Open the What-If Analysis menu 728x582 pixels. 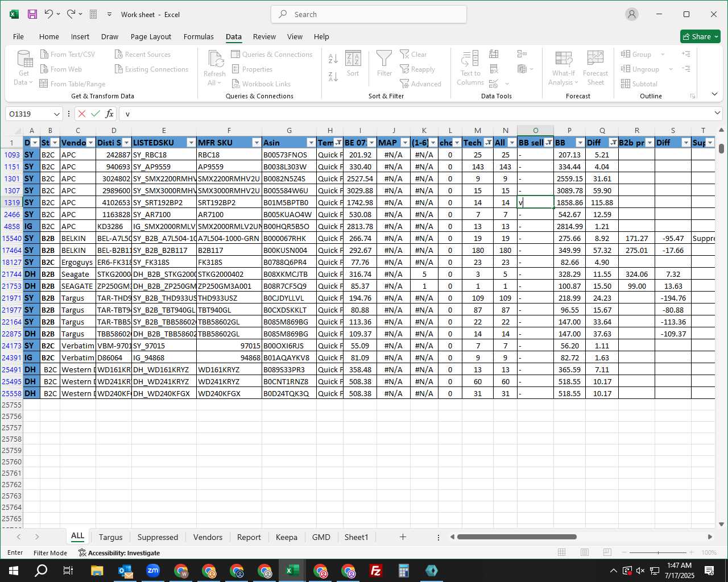coord(563,68)
